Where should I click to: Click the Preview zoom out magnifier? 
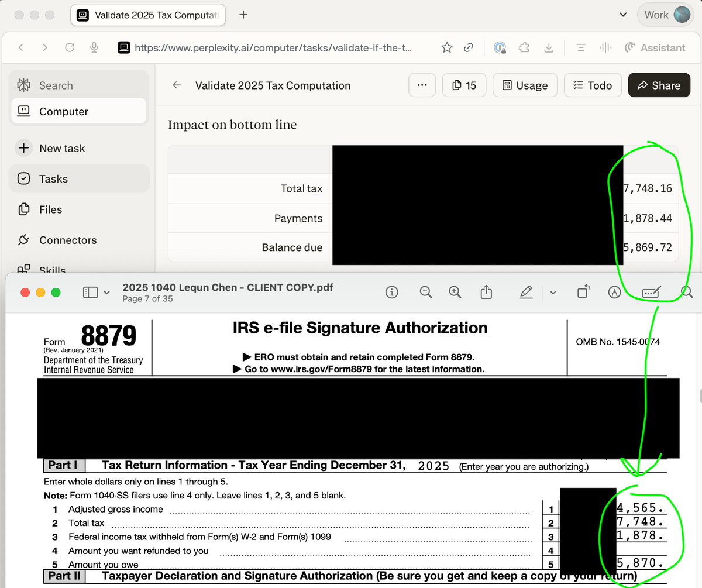(x=425, y=292)
